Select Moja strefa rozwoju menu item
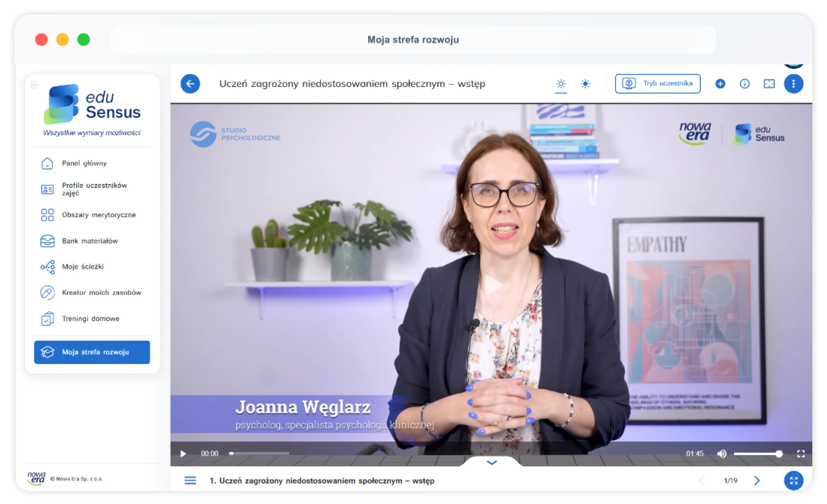Image resolution: width=827 pixels, height=504 pixels. [92, 352]
